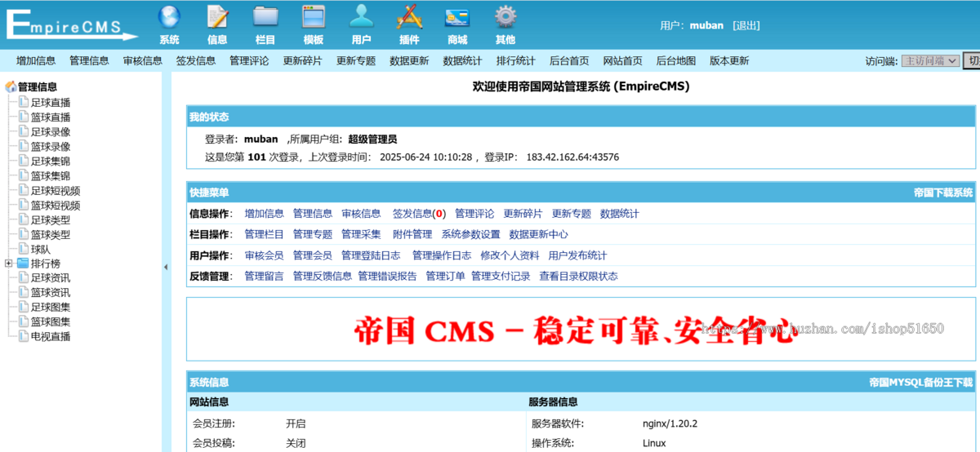The height and width of the screenshot is (452, 980).
Task: Open 管理栏目 quick link
Action: [265, 234]
